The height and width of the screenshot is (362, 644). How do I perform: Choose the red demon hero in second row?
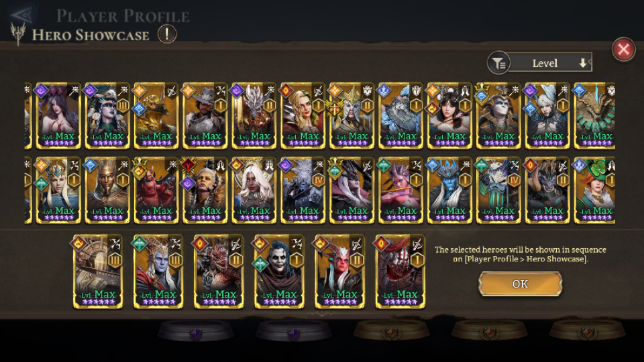pos(156,191)
